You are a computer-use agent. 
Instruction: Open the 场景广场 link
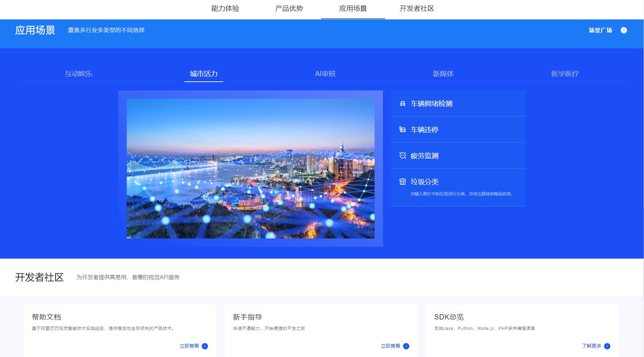click(600, 30)
